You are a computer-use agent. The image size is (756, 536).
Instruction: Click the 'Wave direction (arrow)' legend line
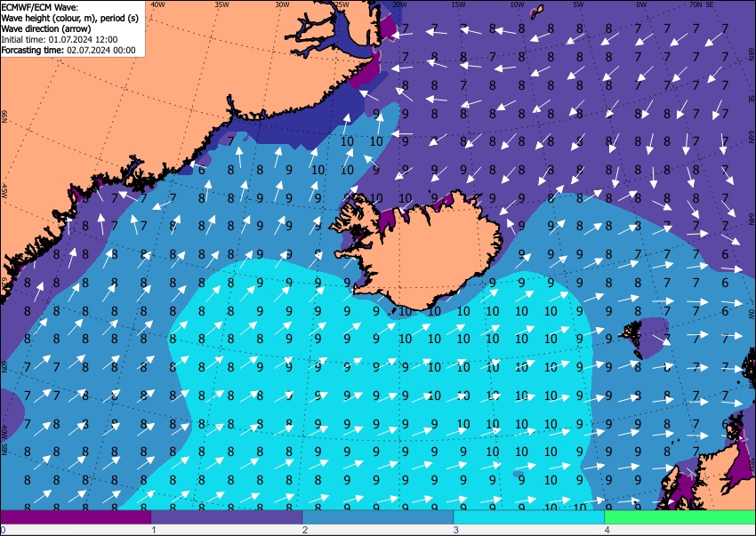click(x=46, y=29)
